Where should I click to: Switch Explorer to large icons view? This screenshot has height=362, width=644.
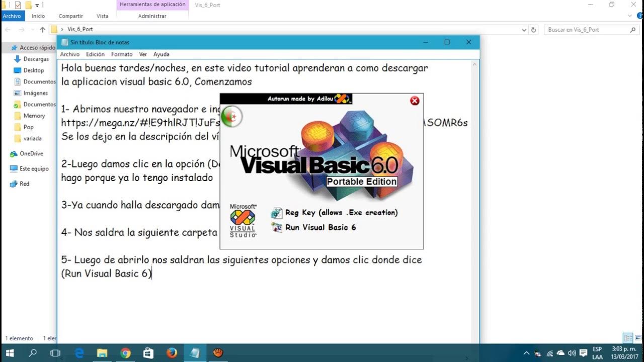[638, 338]
